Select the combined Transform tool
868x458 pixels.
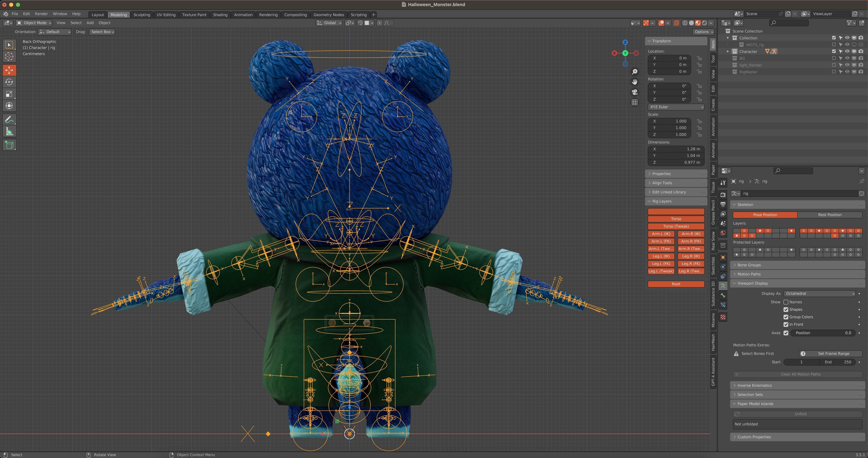9,106
